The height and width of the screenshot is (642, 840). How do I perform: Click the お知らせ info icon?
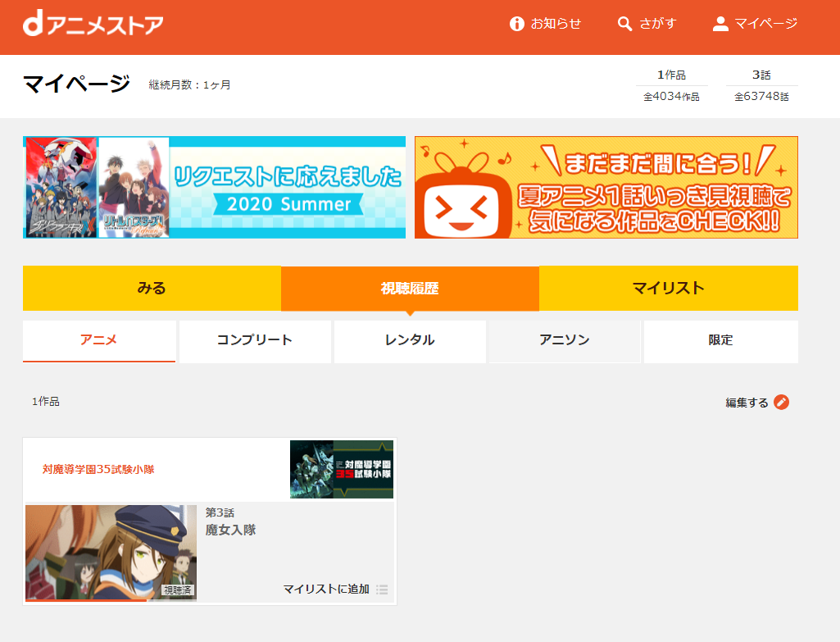coord(517,24)
